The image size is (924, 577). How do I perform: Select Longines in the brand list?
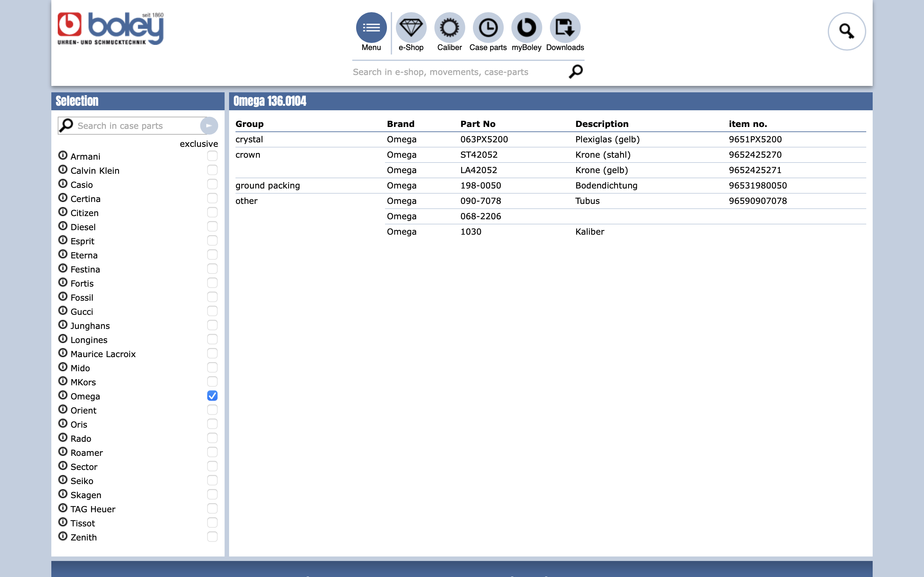[89, 340]
